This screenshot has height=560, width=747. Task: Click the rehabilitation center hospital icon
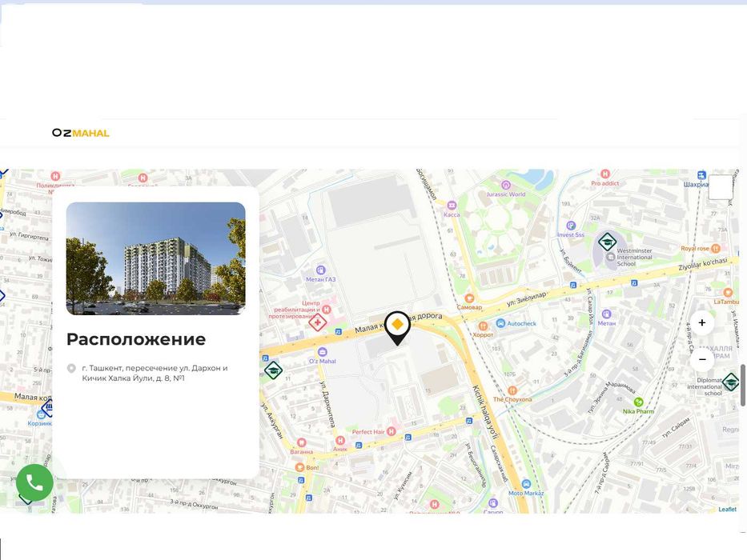pos(327,310)
